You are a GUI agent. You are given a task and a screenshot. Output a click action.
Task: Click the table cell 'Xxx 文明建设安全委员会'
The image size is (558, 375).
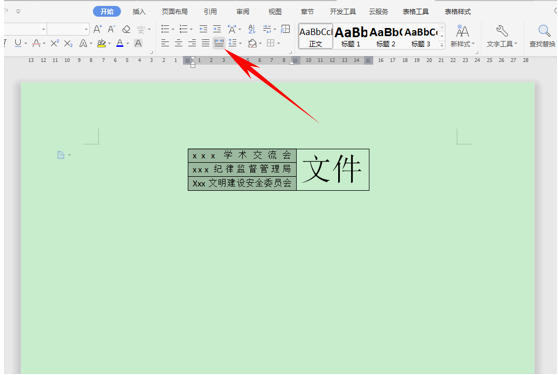pyautogui.click(x=242, y=183)
